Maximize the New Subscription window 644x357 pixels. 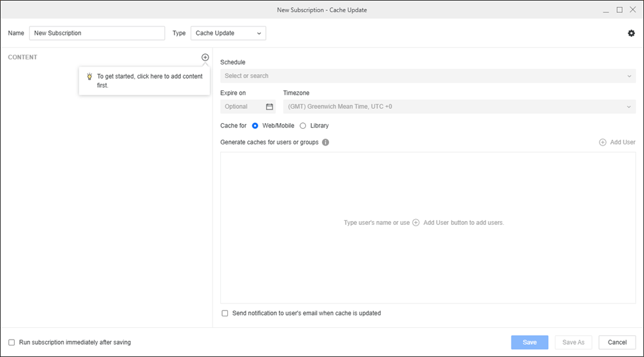tap(620, 10)
